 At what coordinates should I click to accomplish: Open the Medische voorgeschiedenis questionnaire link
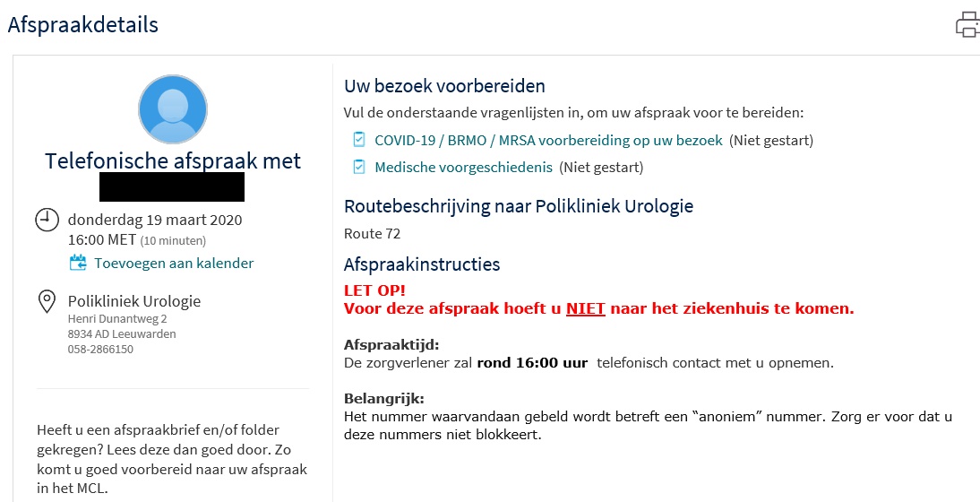click(x=463, y=168)
